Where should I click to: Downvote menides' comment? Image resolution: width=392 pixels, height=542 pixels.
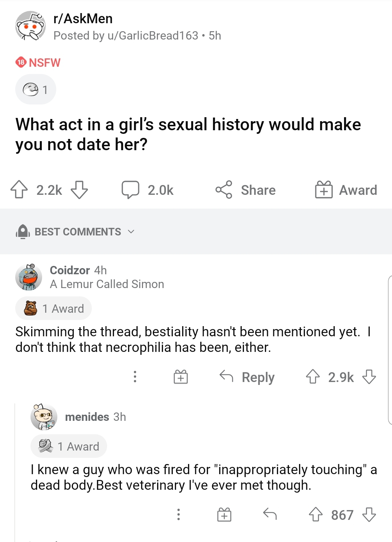tap(370, 515)
